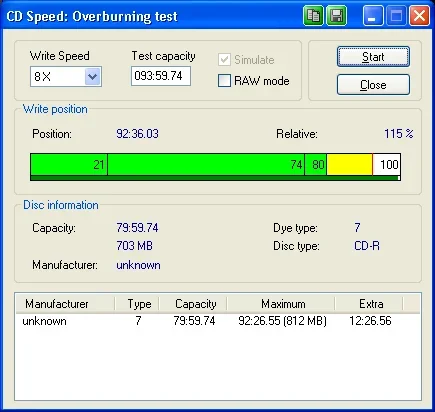
Task: Start the overburning test
Action: [373, 57]
